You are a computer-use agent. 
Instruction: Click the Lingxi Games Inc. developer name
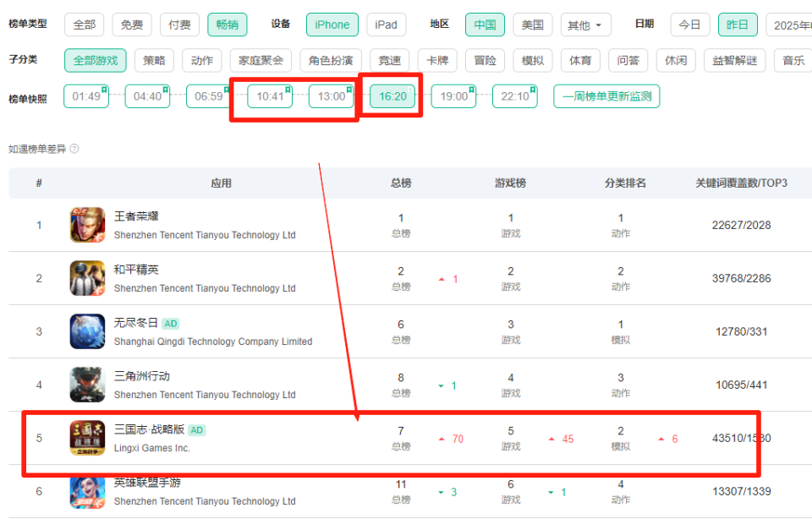click(152, 448)
